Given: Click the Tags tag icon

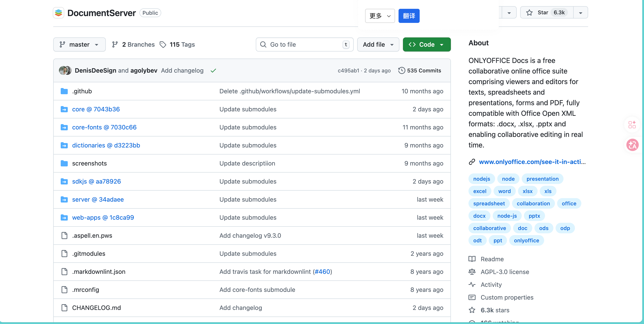Looking at the screenshot, I should pos(163,44).
